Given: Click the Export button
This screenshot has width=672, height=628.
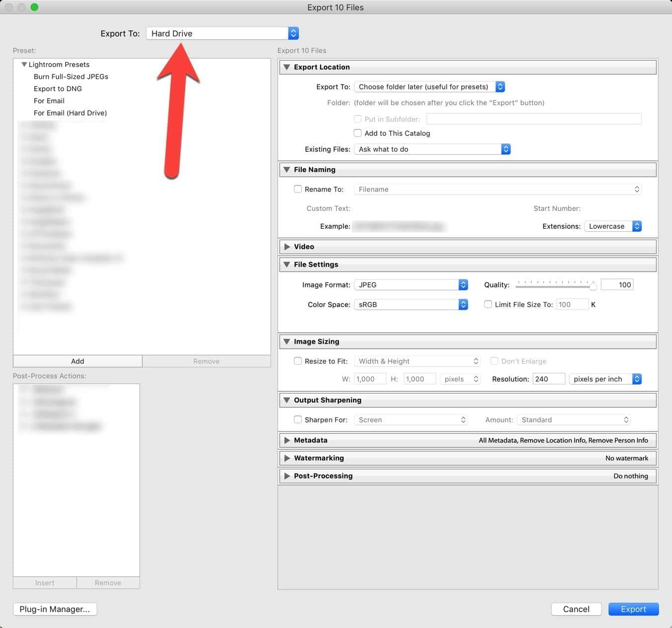Looking at the screenshot, I should 633,609.
